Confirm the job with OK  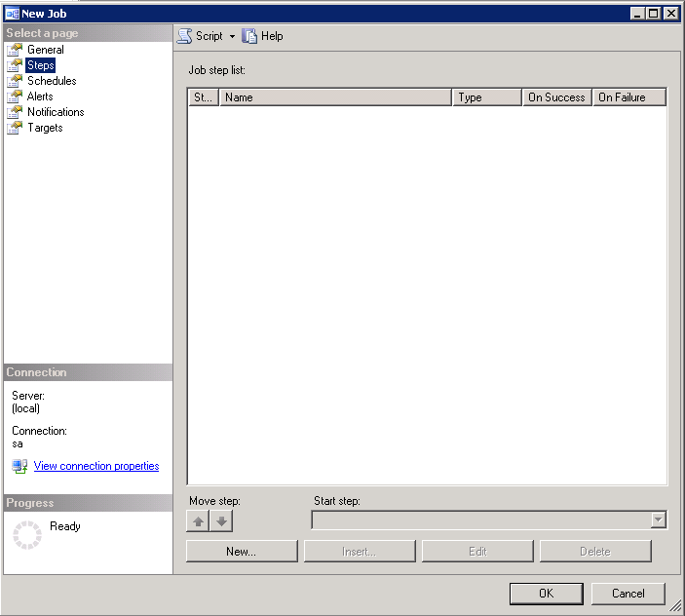[x=546, y=594]
